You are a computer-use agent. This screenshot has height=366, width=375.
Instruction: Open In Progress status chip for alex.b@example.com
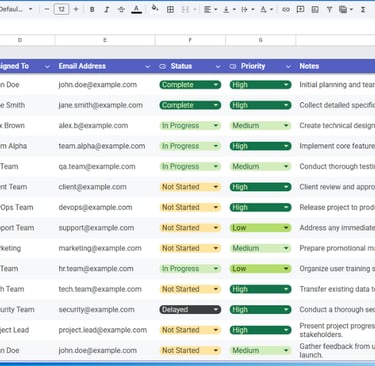(x=190, y=126)
